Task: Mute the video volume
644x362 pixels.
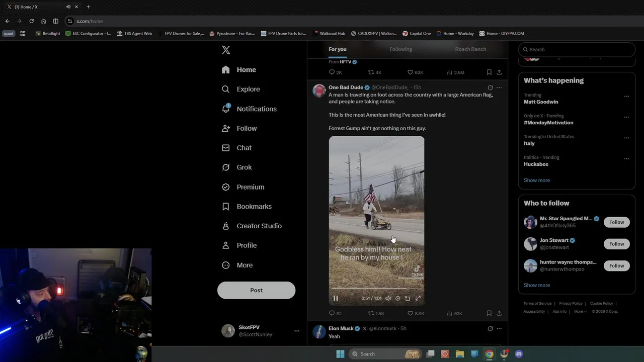Action: click(388, 298)
